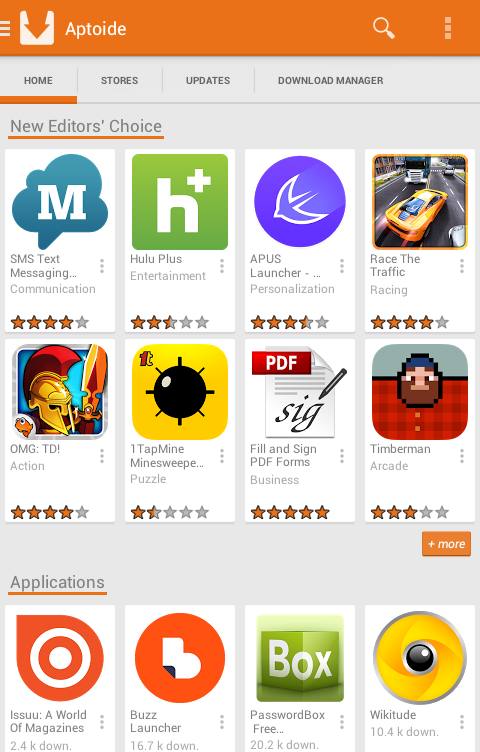
Task: Select the PasswordBox app thumbnail
Action: pos(300,658)
